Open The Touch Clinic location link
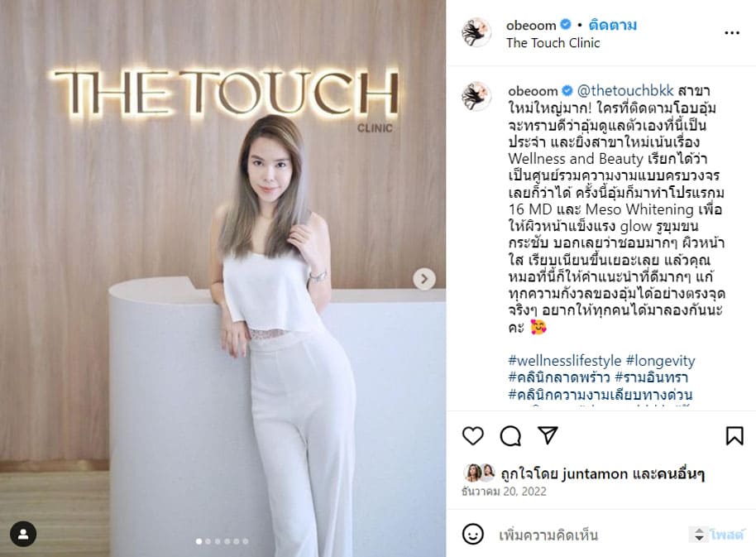This screenshot has height=557, width=756. (x=553, y=43)
